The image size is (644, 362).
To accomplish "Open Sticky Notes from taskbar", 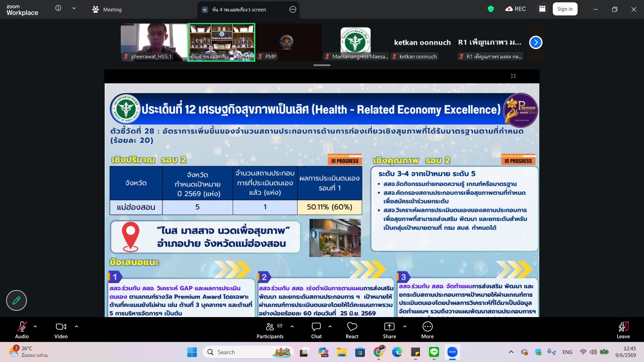I will pos(416,352).
